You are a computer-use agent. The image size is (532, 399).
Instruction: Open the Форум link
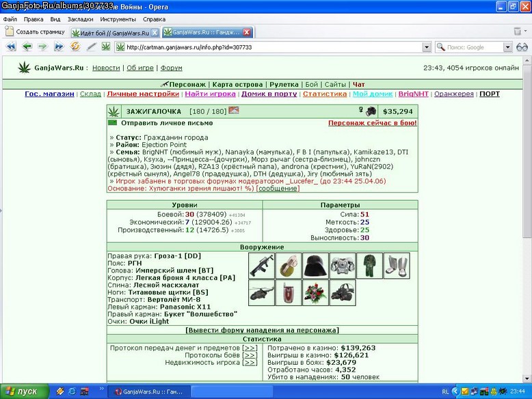coord(172,68)
